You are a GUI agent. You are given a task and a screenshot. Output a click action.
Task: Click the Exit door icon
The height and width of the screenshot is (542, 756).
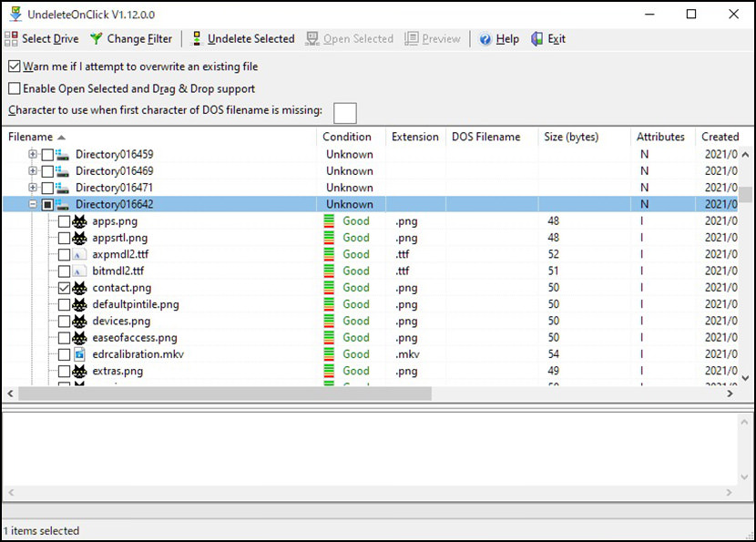click(x=537, y=38)
